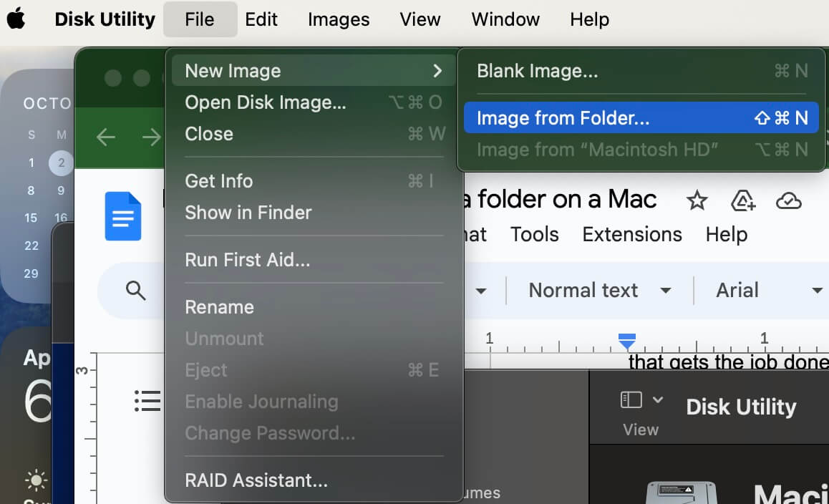Select Image from Folder…
Image resolution: width=829 pixels, height=504 pixels.
pos(641,118)
